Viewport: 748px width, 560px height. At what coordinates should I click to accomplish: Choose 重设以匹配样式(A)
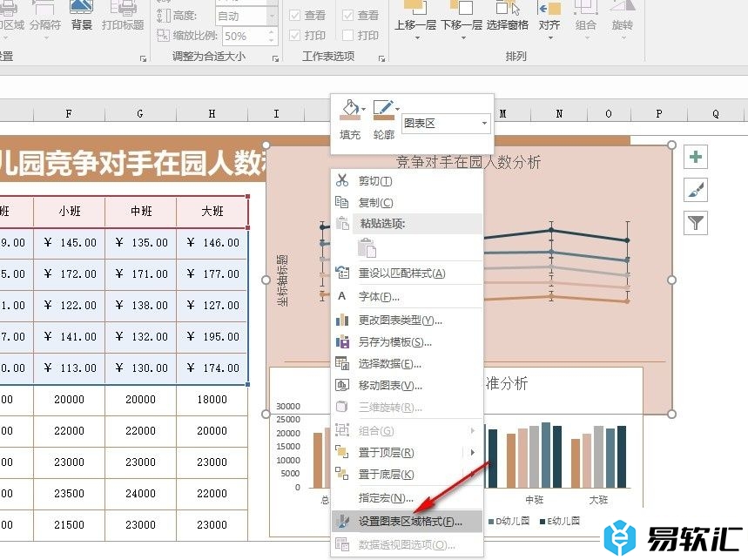click(407, 273)
